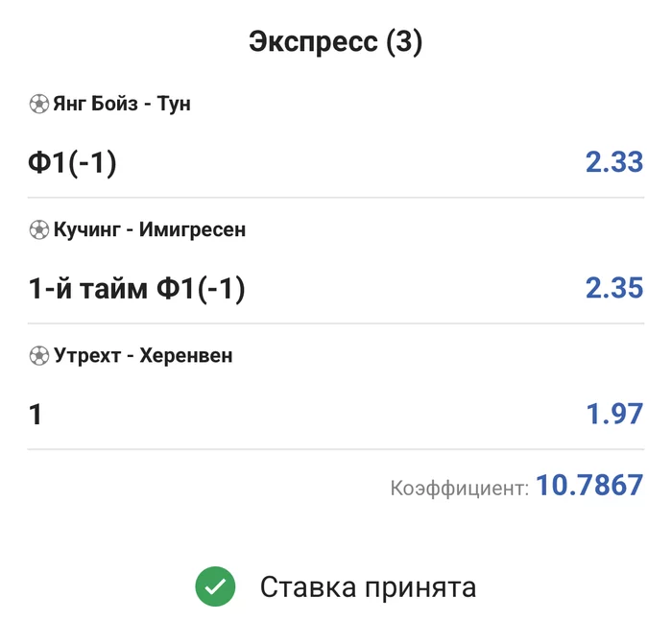Click the divider line below the 2.33 bet
The height and width of the screenshot is (621, 672).
(336, 198)
